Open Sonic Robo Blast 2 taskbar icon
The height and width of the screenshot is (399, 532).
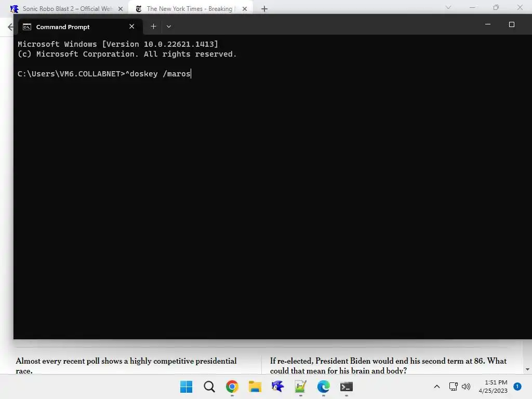pyautogui.click(x=277, y=387)
